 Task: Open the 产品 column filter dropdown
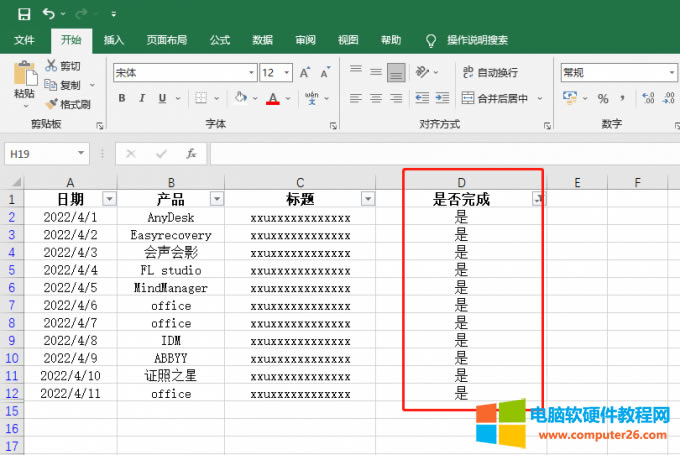216,199
